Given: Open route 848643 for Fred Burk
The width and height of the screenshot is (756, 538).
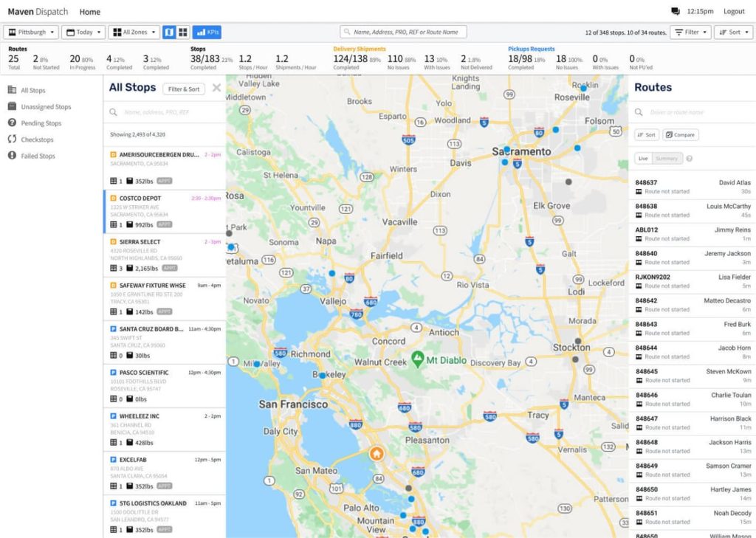Looking at the screenshot, I should tap(693, 329).
